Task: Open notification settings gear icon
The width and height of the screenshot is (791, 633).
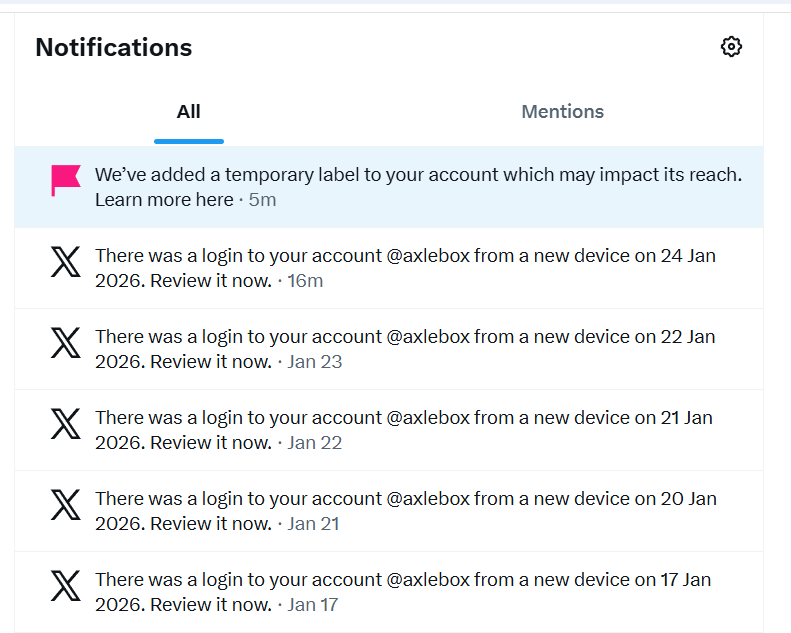Action: 731,47
